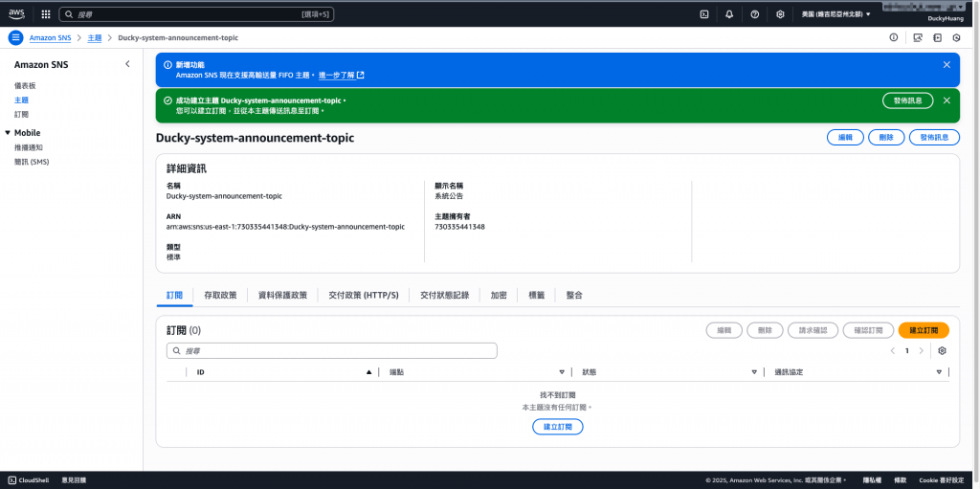Switch to the 存取政策 tab
The width and height of the screenshot is (980, 489).
click(220, 295)
